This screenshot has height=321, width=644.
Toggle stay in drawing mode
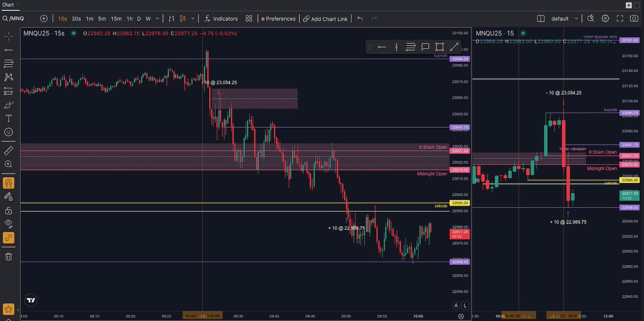(9, 197)
